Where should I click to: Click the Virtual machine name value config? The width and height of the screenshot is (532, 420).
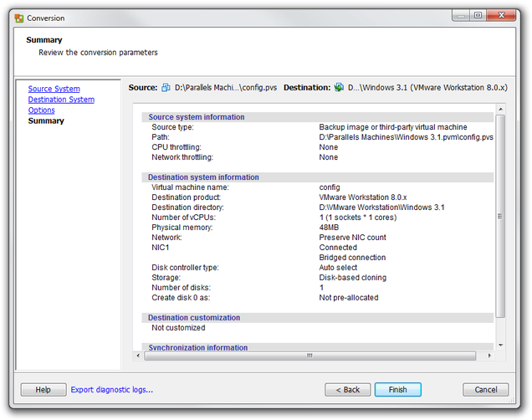click(330, 187)
